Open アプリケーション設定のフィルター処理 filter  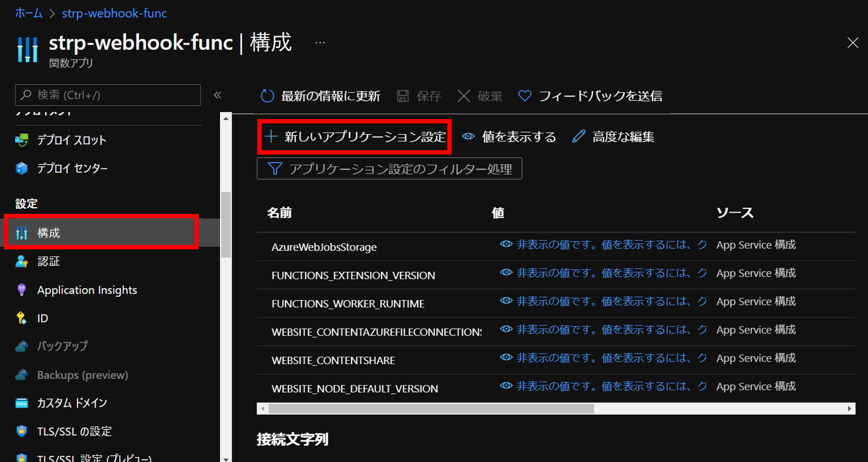(x=389, y=168)
